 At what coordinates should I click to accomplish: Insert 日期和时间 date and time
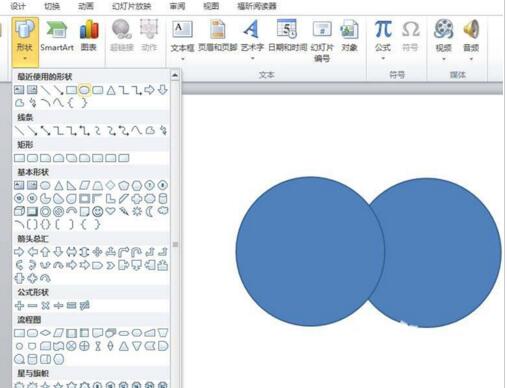[287, 36]
